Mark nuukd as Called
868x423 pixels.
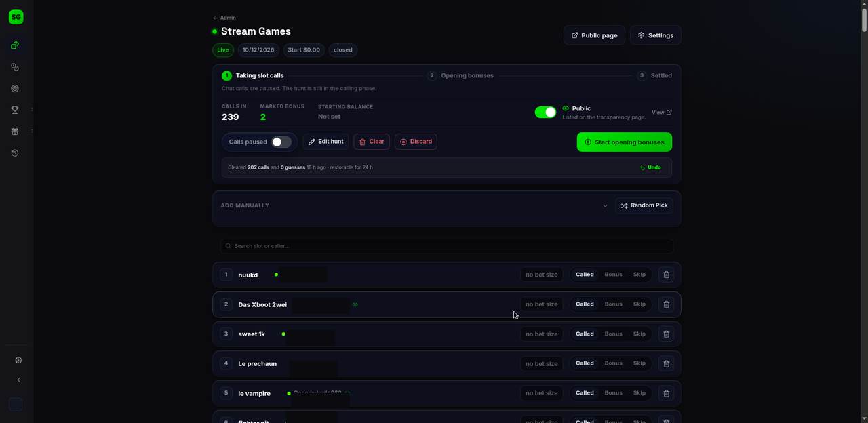pyautogui.click(x=585, y=275)
